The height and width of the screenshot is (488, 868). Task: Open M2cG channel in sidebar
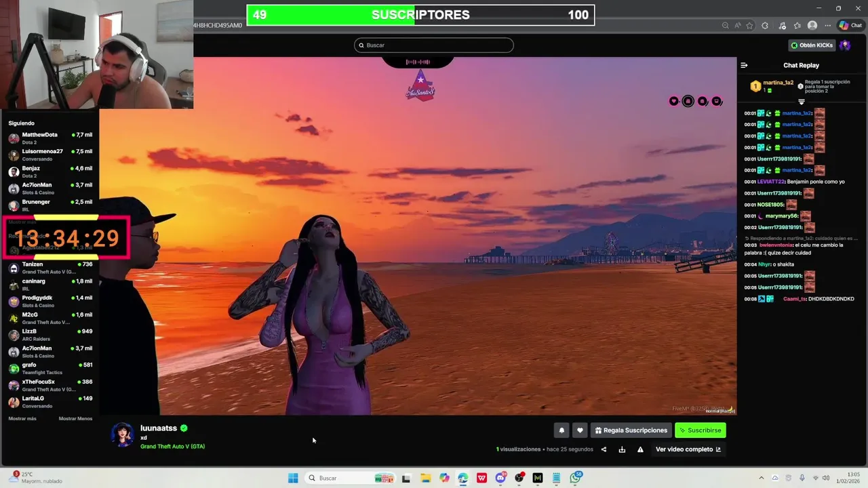pyautogui.click(x=50, y=319)
